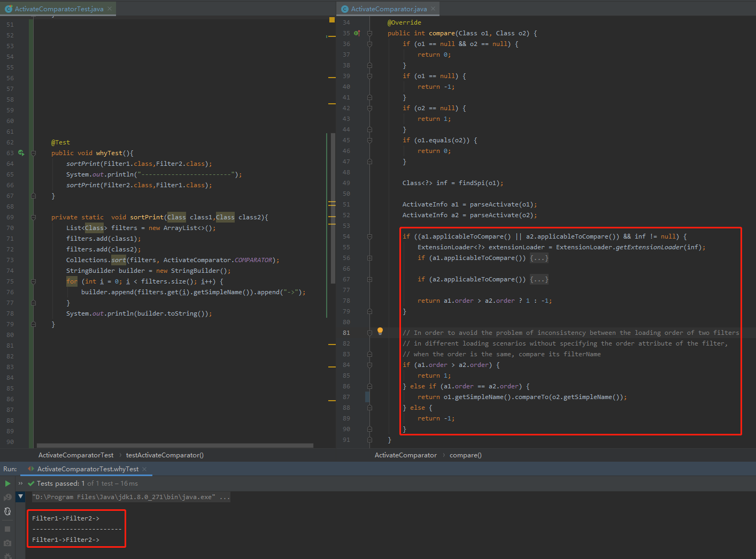
Task: Expand collapsed {...} after a1.applicableToCompare()
Action: point(539,258)
